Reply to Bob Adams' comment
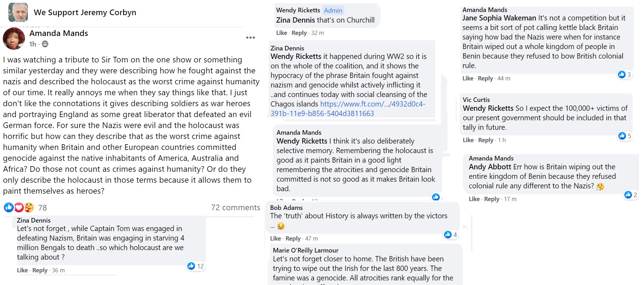The width and height of the screenshot is (644, 285). (293, 238)
